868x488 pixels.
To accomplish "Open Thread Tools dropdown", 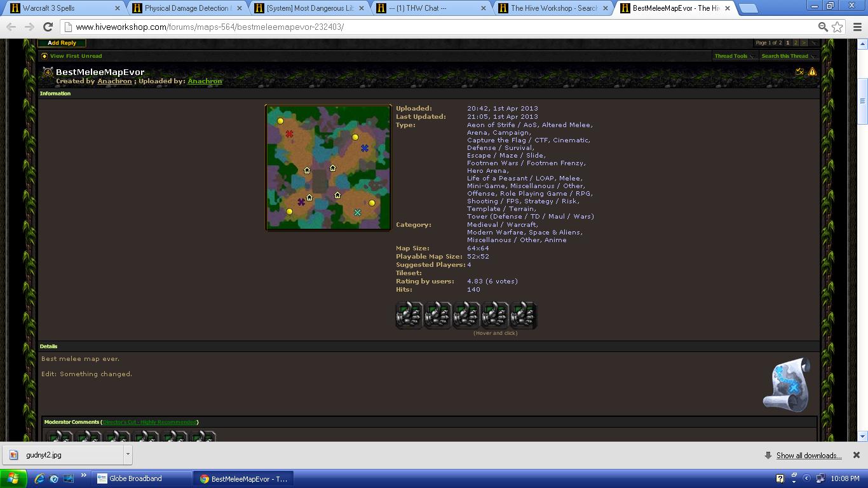I will click(734, 56).
